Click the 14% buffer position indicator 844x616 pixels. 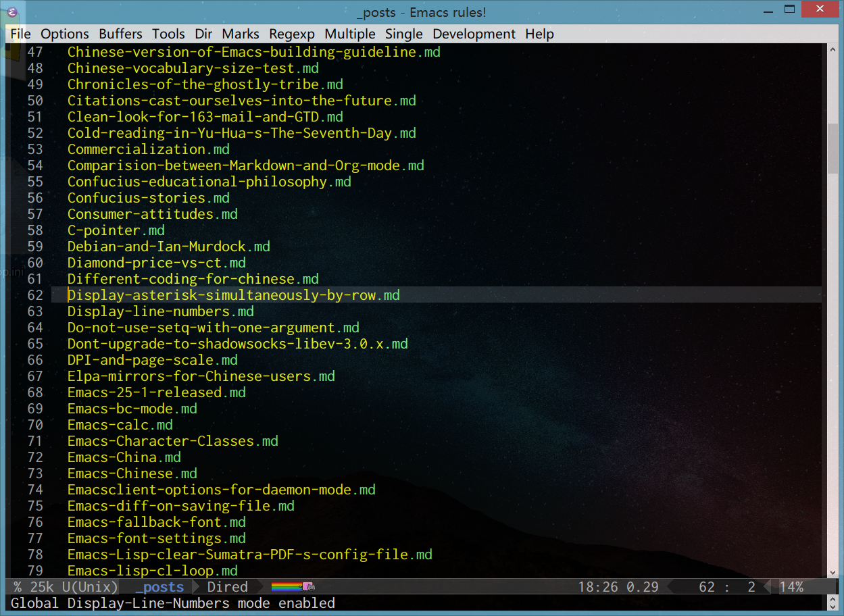791,587
